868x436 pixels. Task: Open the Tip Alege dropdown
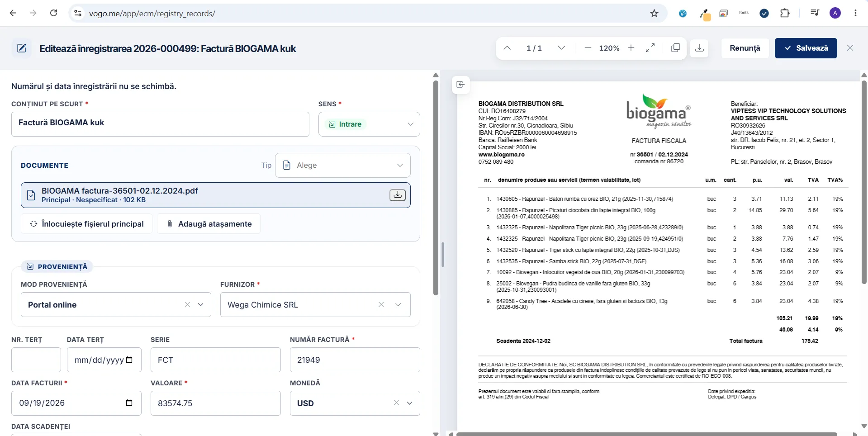pyautogui.click(x=343, y=166)
